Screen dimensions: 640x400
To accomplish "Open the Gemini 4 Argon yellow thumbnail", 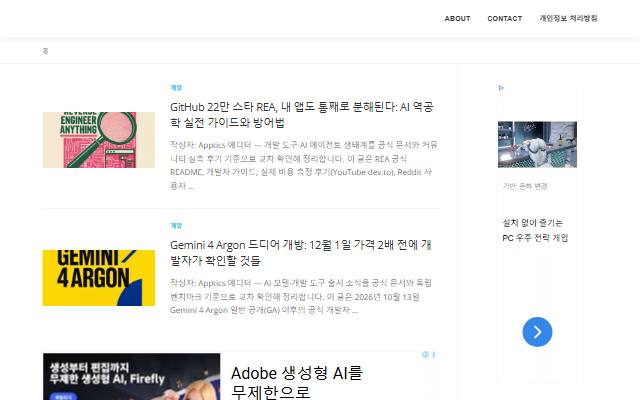I will click(x=99, y=278).
